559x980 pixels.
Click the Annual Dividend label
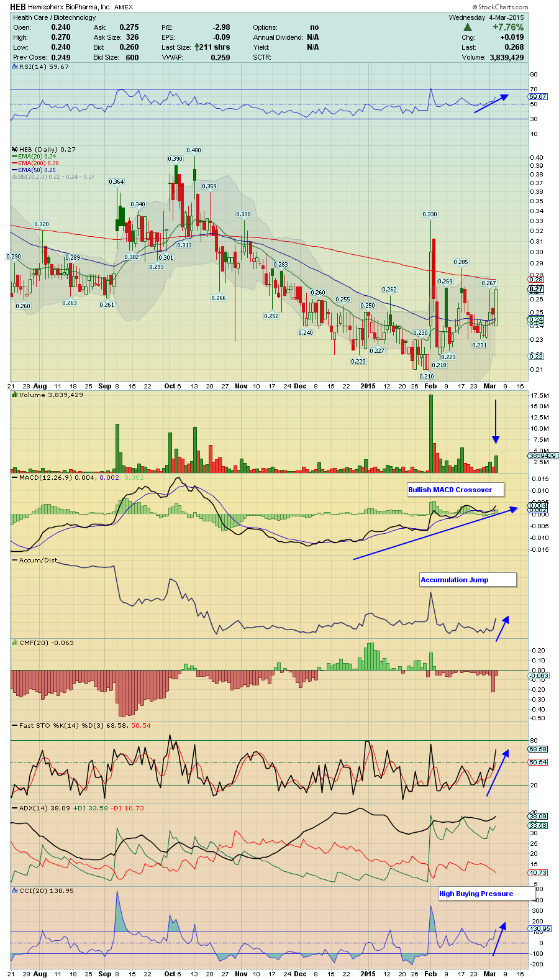coord(278,37)
